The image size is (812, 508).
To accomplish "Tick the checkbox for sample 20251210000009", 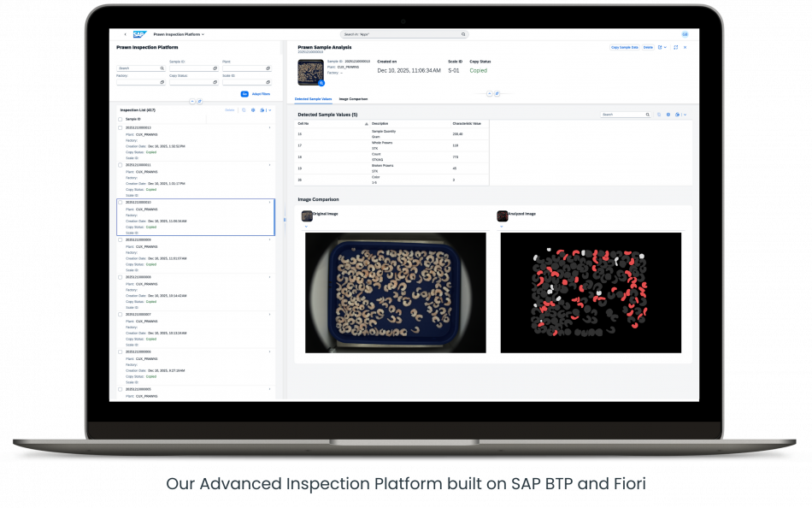I will pyautogui.click(x=120, y=240).
